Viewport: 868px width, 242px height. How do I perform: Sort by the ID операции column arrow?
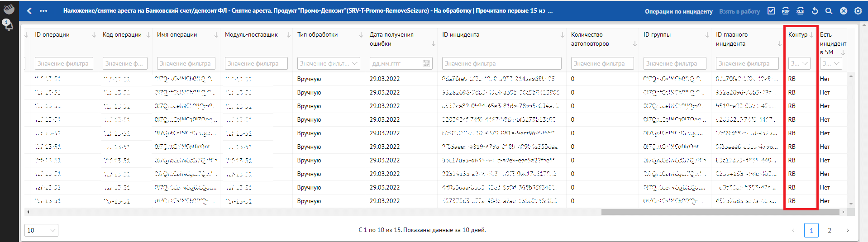coord(94,35)
